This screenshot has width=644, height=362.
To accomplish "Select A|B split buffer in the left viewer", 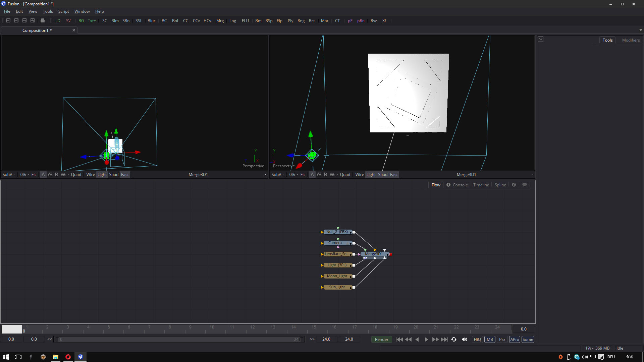I will click(x=50, y=175).
